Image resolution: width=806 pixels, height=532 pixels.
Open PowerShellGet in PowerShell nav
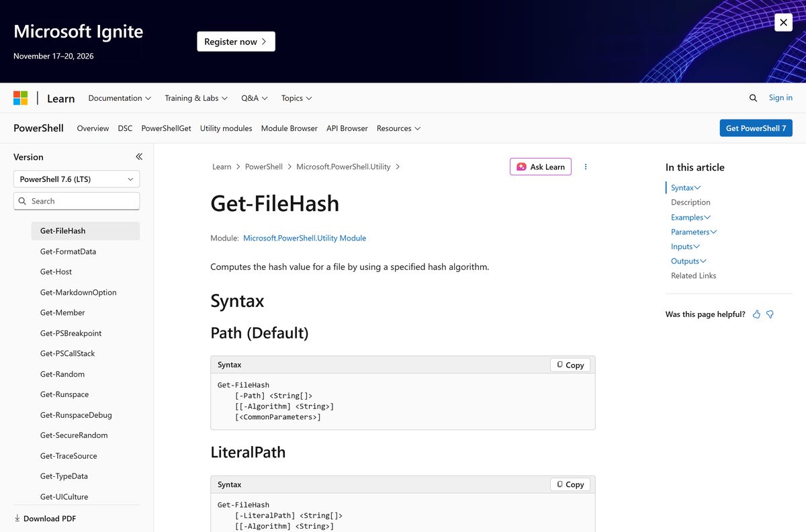(166, 128)
